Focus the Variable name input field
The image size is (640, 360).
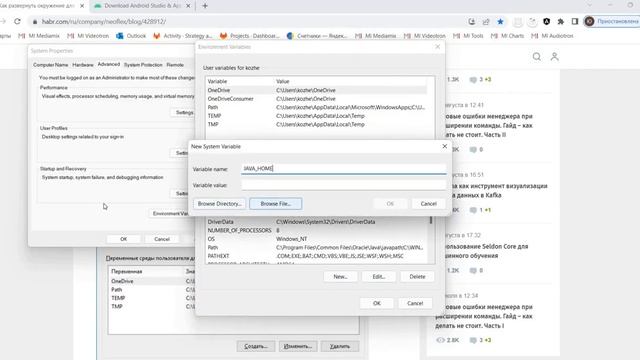[344, 169]
